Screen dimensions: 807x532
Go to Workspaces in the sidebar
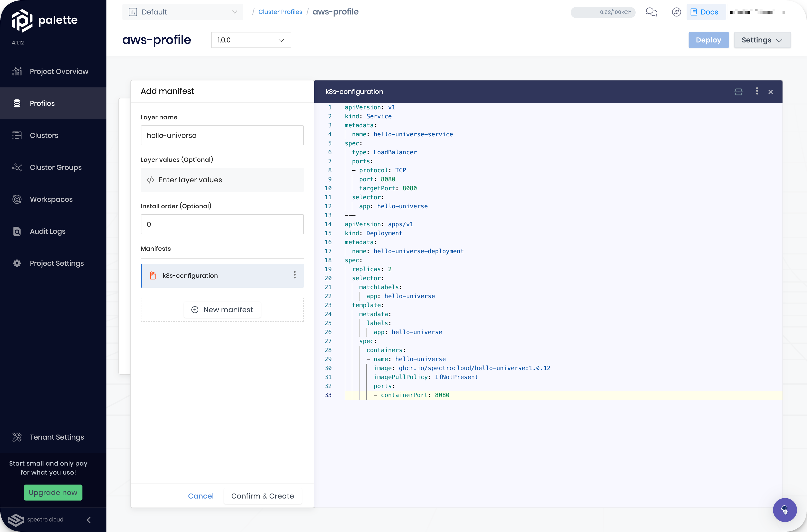click(x=53, y=199)
